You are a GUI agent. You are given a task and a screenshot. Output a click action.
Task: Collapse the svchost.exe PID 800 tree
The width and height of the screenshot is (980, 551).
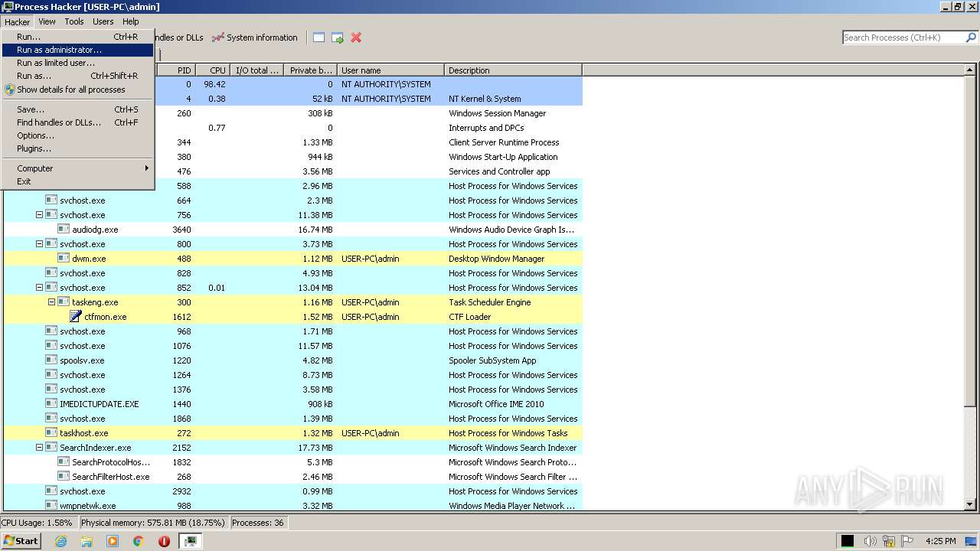point(40,244)
